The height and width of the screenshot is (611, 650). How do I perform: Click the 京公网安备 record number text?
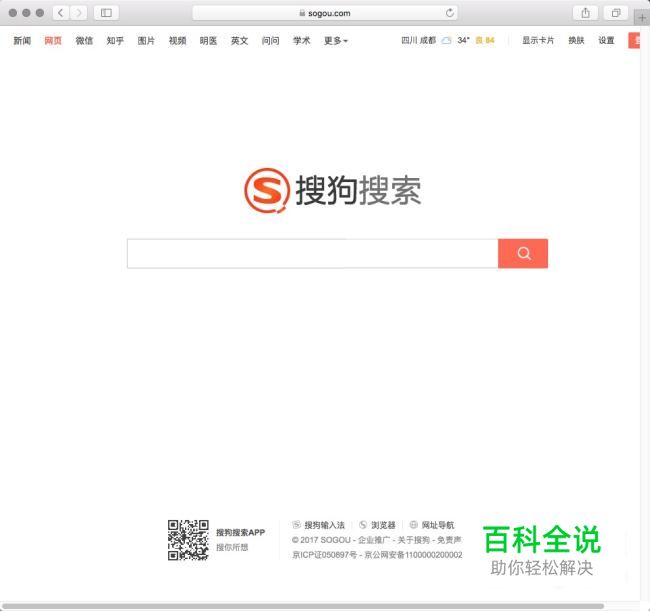point(413,555)
